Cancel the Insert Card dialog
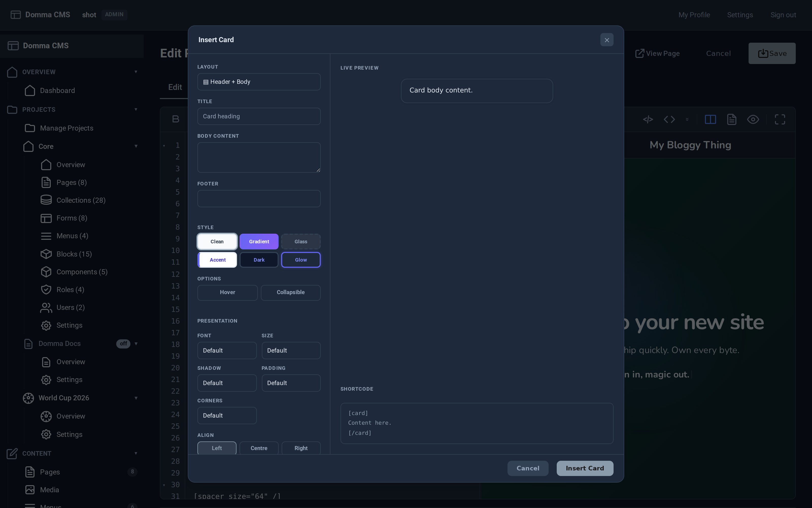 528,468
